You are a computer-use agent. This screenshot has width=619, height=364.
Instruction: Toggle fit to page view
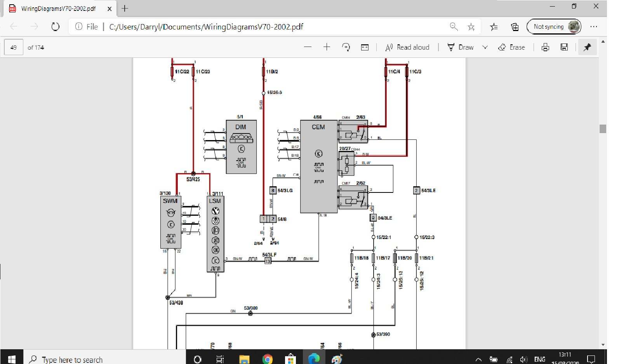click(365, 47)
